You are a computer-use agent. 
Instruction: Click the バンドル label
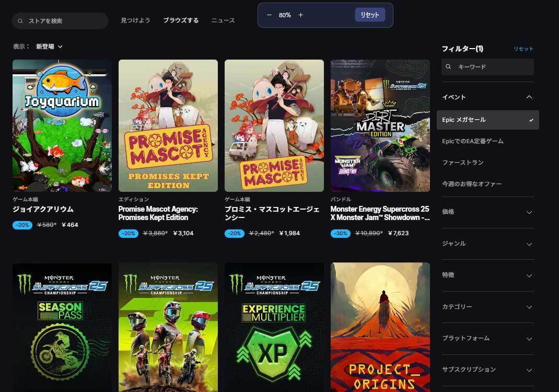click(341, 199)
